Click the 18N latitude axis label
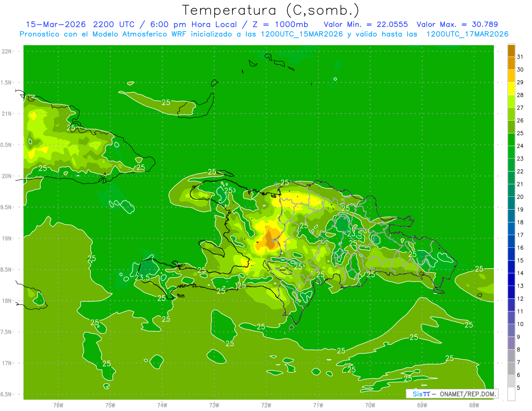Image resolution: width=532 pixels, height=411 pixels. 7,301
